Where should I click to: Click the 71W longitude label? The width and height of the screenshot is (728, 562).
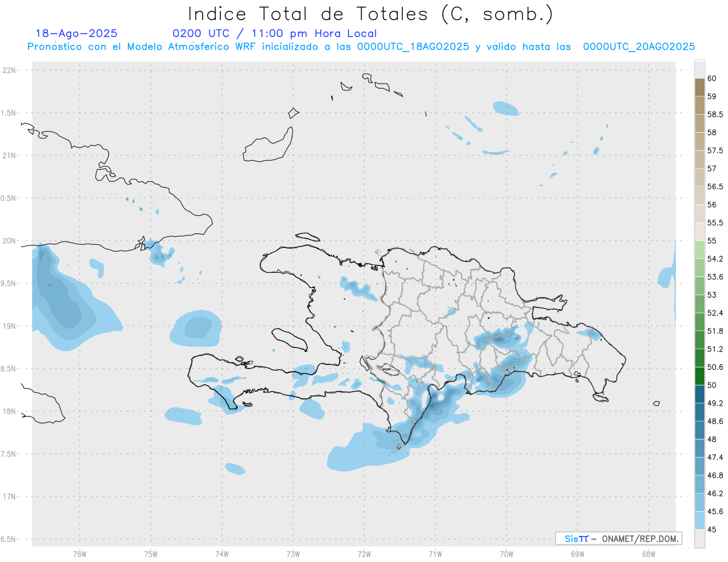pos(435,554)
